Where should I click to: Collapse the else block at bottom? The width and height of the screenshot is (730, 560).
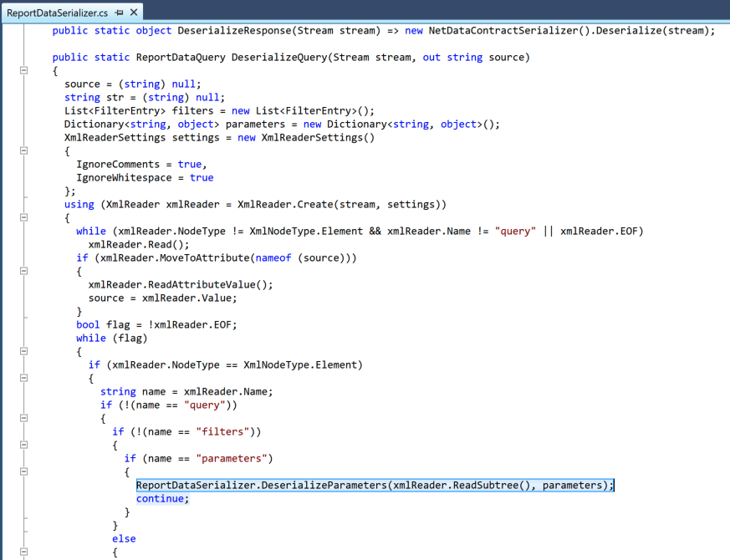[24, 552]
